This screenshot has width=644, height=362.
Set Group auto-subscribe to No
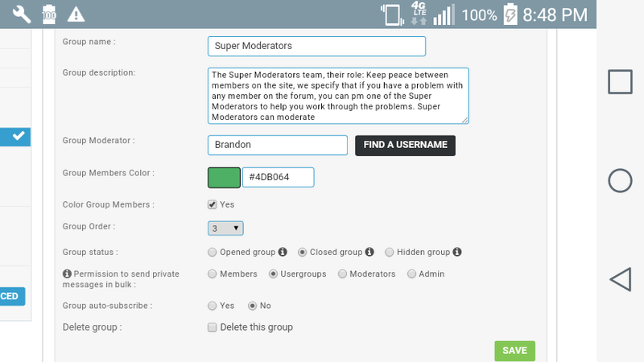click(x=252, y=306)
